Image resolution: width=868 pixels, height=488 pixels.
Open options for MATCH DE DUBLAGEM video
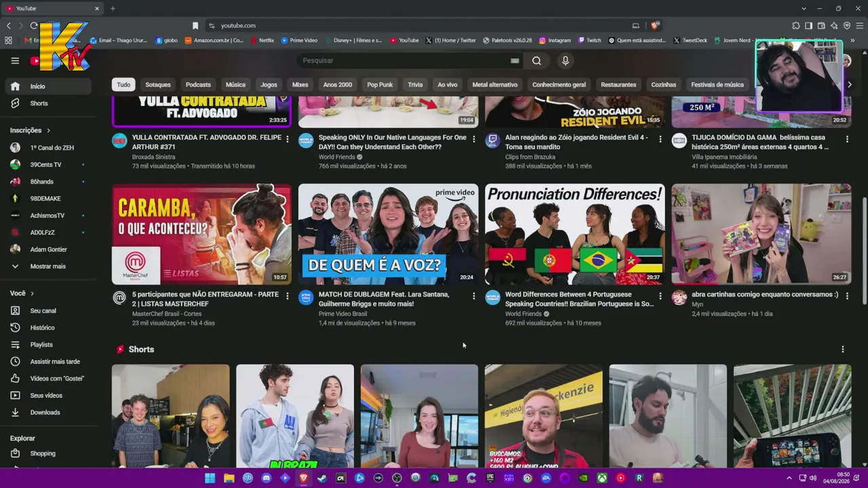(473, 296)
